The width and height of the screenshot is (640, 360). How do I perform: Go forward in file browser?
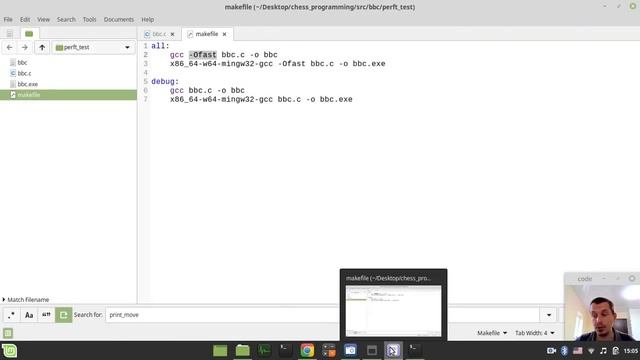[24, 47]
